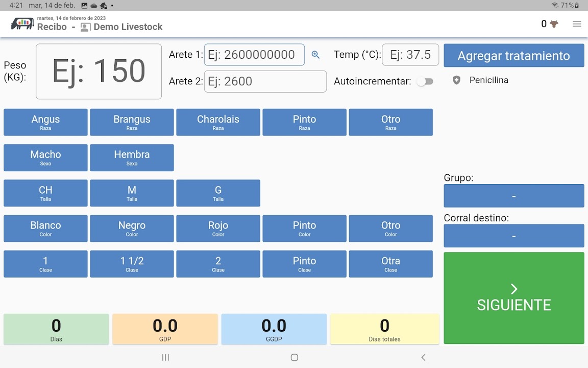Open the Corral destino selector

[513, 236]
